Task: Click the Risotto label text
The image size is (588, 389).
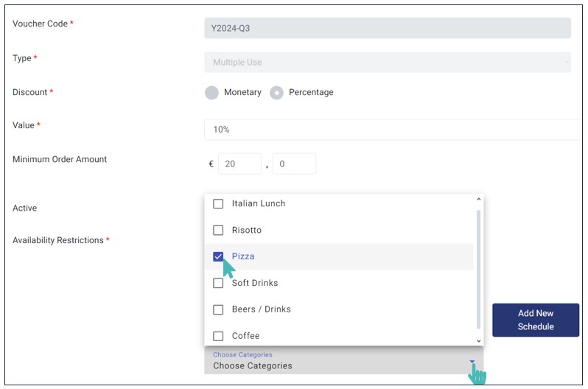Action: [x=246, y=231]
